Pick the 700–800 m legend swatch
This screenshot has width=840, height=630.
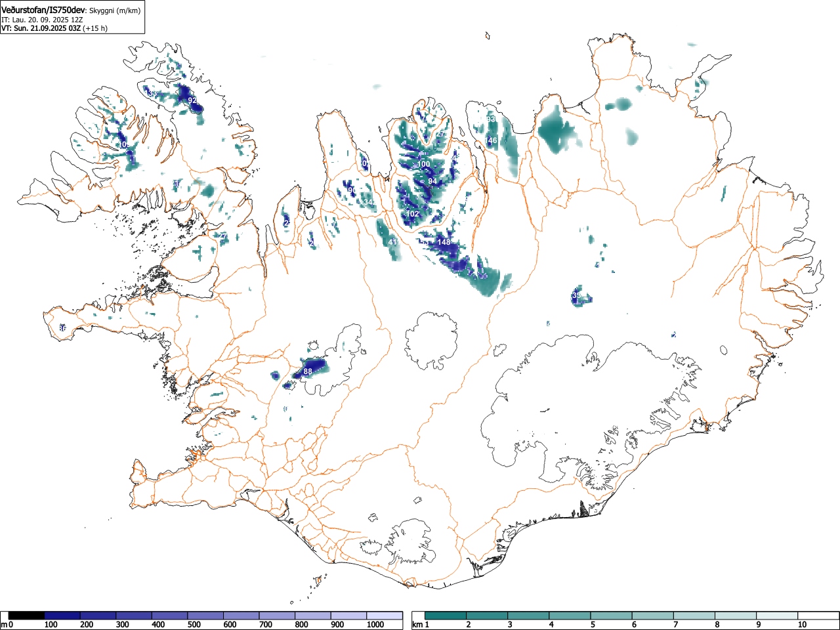point(277,616)
